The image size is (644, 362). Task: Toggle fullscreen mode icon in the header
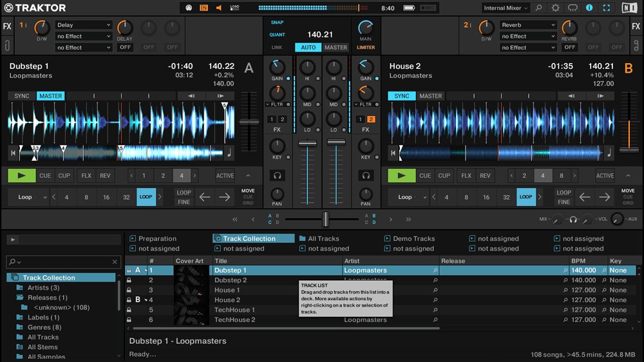[606, 8]
